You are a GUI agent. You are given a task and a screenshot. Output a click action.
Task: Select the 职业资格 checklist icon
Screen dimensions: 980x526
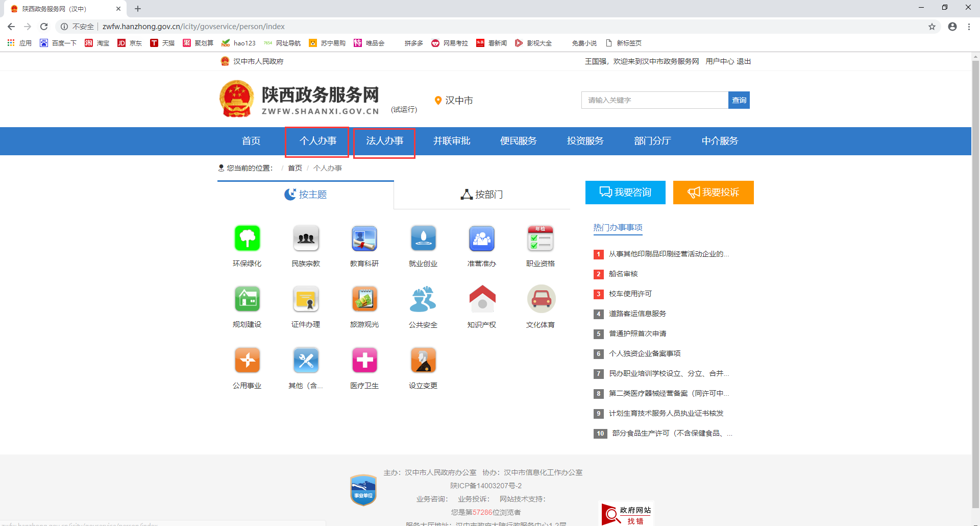point(540,238)
